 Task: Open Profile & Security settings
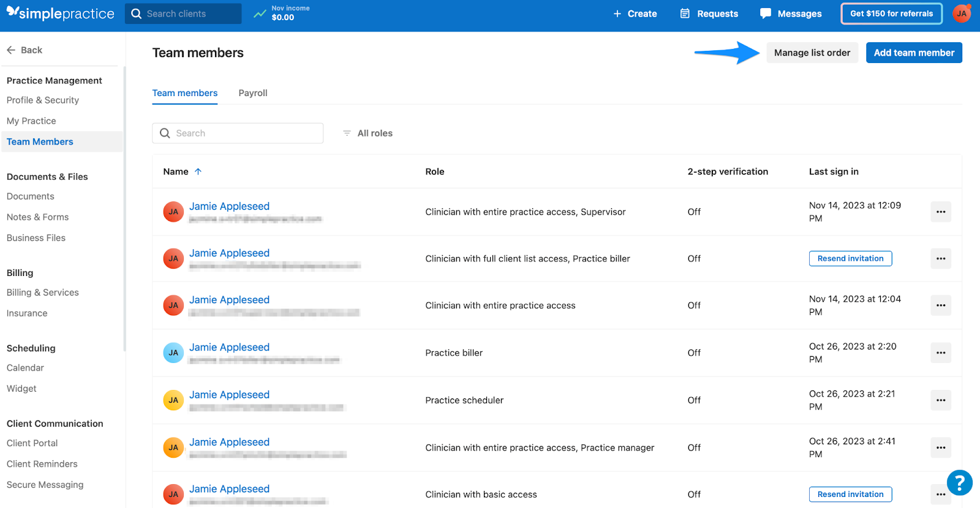(43, 100)
